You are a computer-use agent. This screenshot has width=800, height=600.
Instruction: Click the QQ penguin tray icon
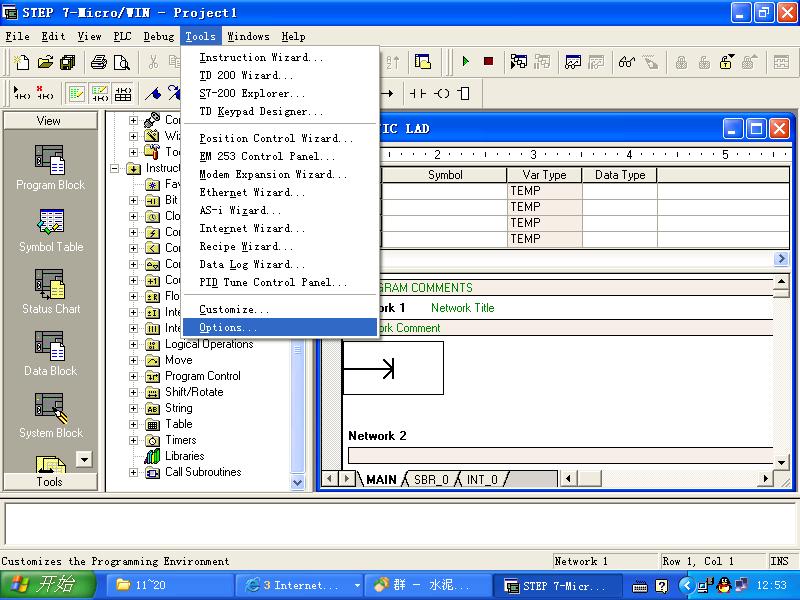click(723, 585)
